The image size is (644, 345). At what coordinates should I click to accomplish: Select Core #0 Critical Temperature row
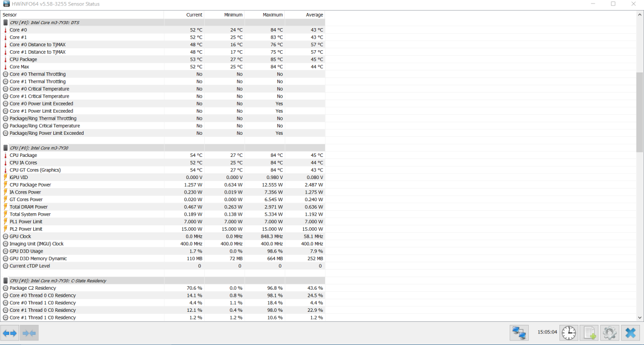pyautogui.click(x=163, y=89)
